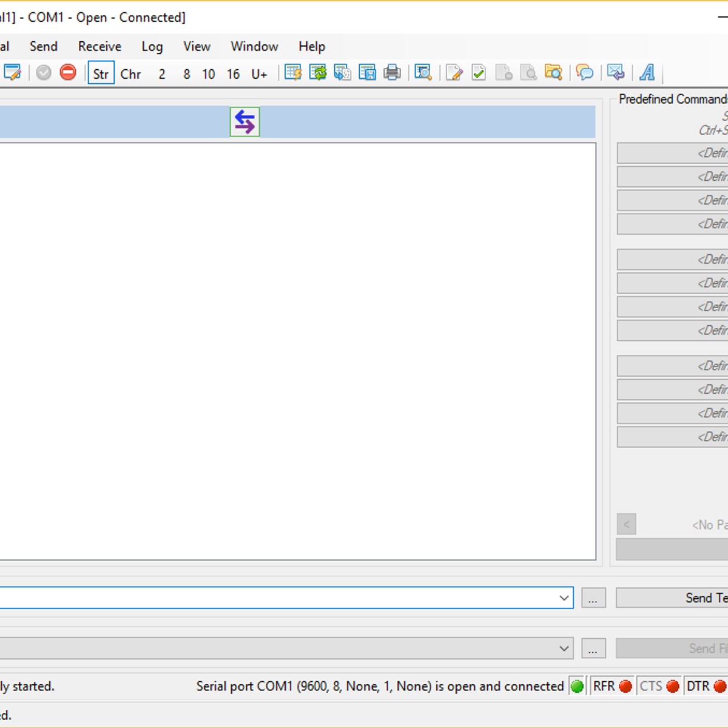728x728 pixels.
Task: Open the Receive menu
Action: click(99, 47)
